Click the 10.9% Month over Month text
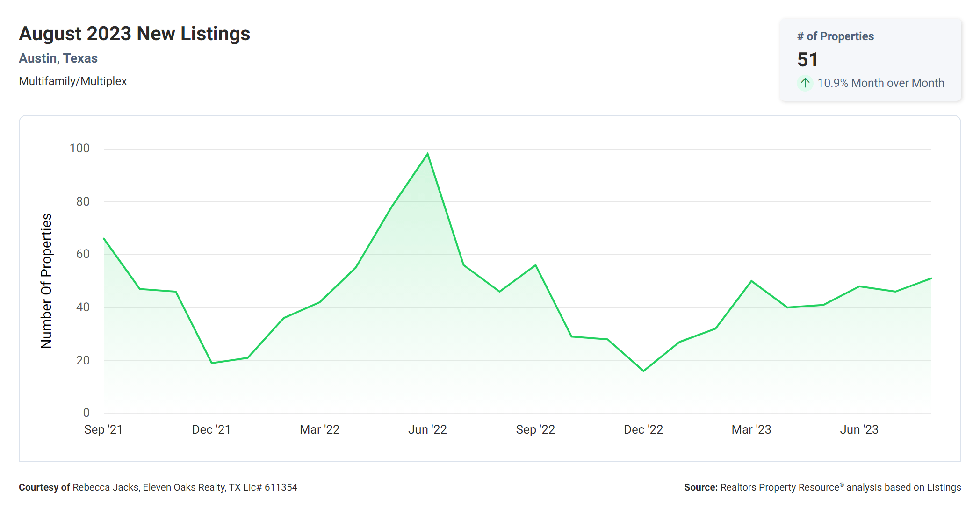The image size is (980, 514). [880, 83]
